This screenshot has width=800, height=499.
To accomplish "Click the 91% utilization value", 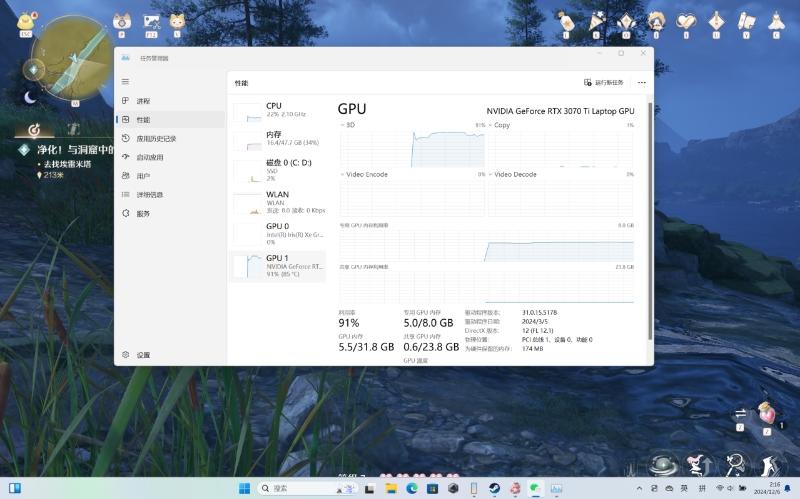I will [349, 323].
